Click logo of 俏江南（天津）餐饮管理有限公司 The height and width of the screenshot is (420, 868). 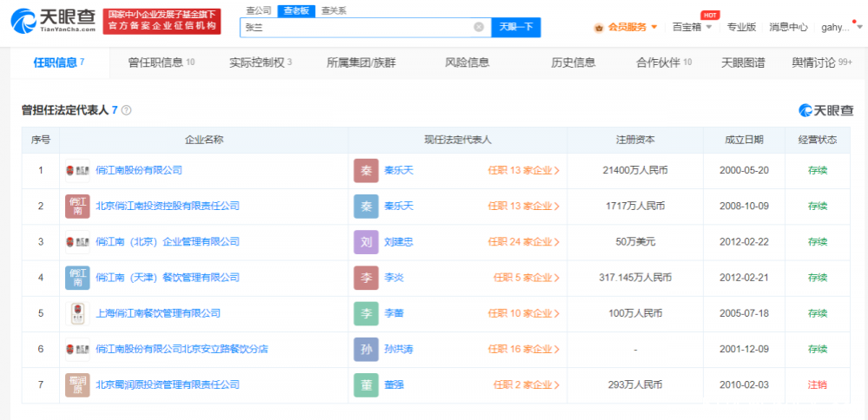[x=77, y=278]
